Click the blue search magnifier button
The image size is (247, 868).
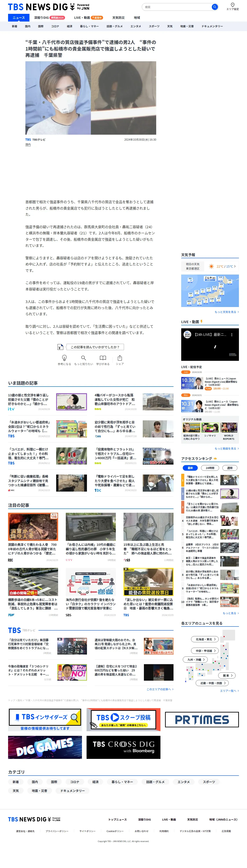click(x=214, y=7)
